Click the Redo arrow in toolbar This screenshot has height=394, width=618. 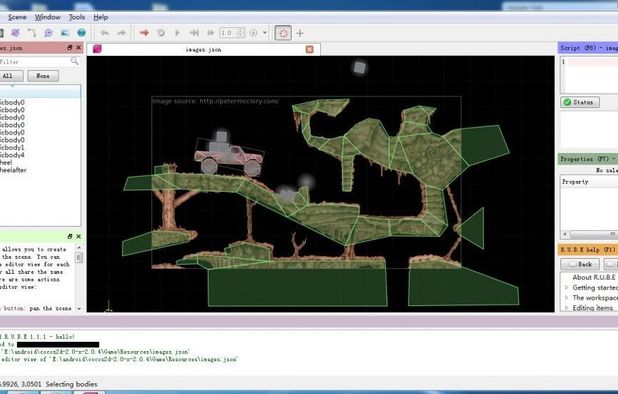point(121,33)
